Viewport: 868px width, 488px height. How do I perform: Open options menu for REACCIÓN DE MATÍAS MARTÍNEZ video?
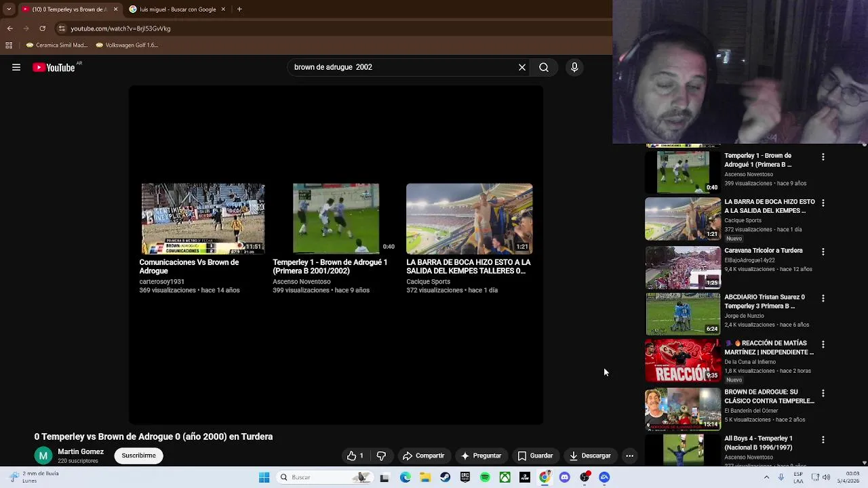pyautogui.click(x=823, y=344)
